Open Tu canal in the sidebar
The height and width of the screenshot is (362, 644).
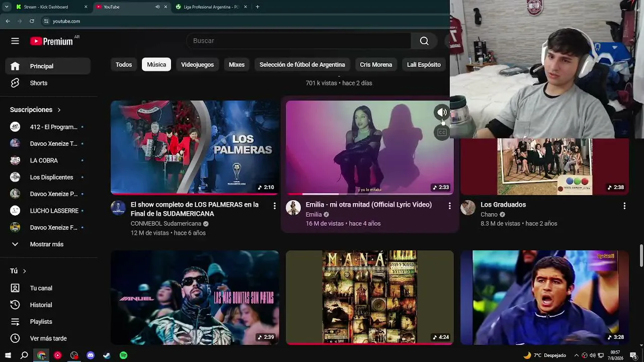pos(48,288)
